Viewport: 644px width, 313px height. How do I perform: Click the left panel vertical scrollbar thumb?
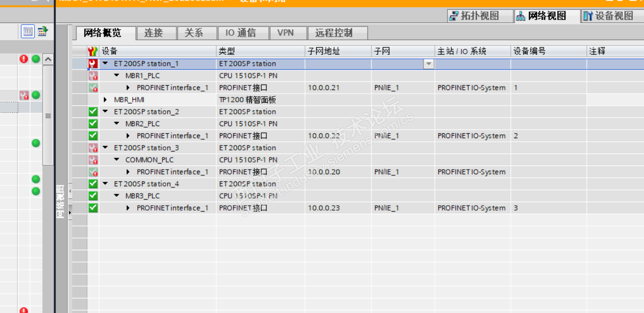[x=48, y=115]
